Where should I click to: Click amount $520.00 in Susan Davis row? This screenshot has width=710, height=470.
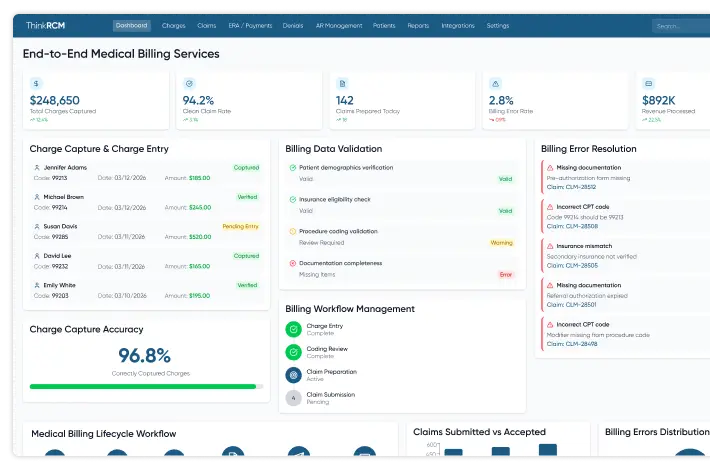point(200,237)
